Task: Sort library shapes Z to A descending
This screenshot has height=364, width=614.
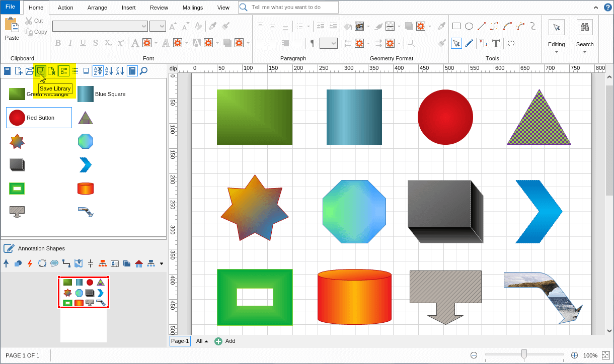Action: [x=120, y=71]
